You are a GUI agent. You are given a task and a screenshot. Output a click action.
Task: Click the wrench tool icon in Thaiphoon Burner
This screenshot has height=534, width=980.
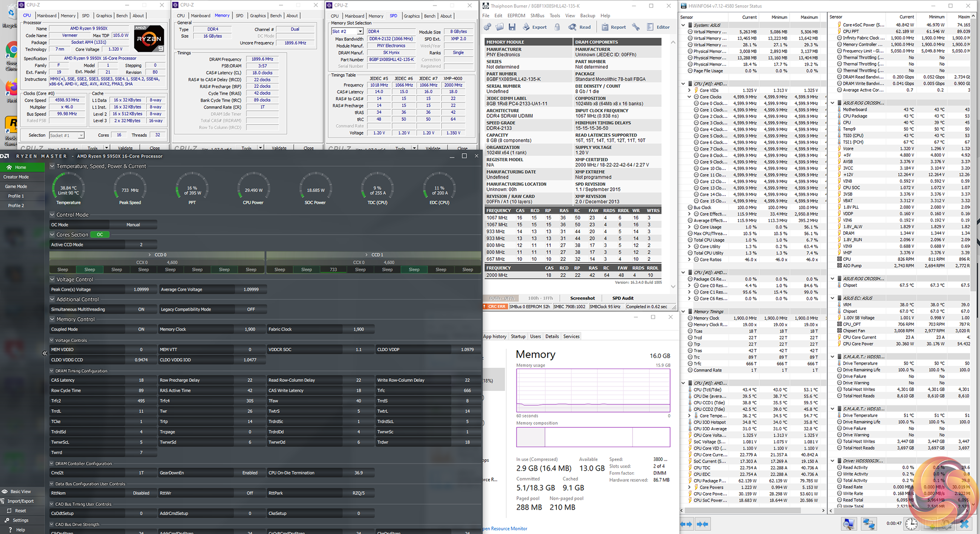635,27
